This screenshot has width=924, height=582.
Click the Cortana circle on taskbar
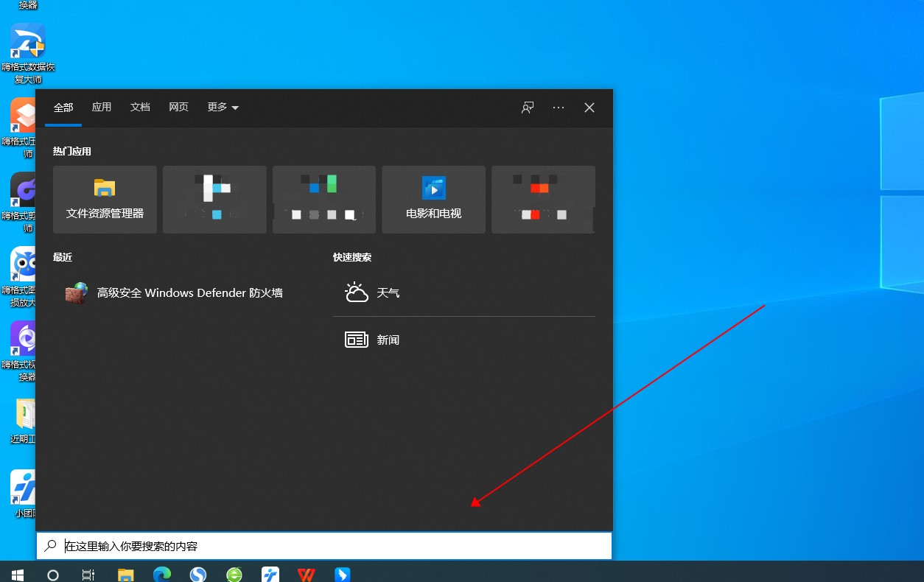click(x=53, y=575)
